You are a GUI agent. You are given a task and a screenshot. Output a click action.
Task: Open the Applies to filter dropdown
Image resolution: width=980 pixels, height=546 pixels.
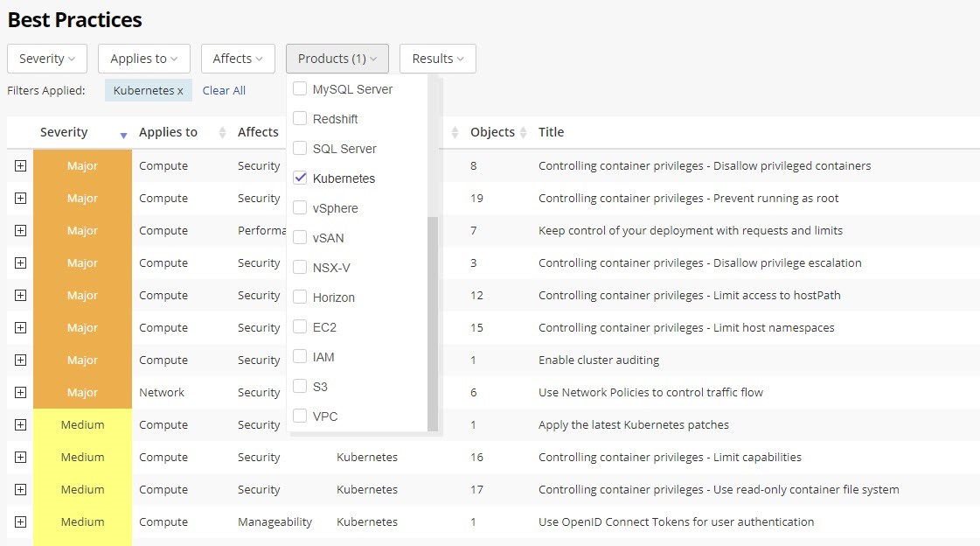pos(143,59)
